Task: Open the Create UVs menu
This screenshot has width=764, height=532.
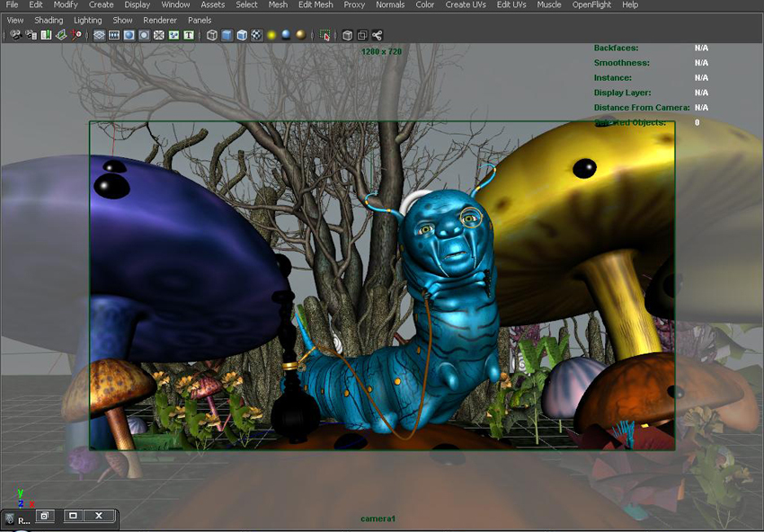Action: (x=466, y=4)
